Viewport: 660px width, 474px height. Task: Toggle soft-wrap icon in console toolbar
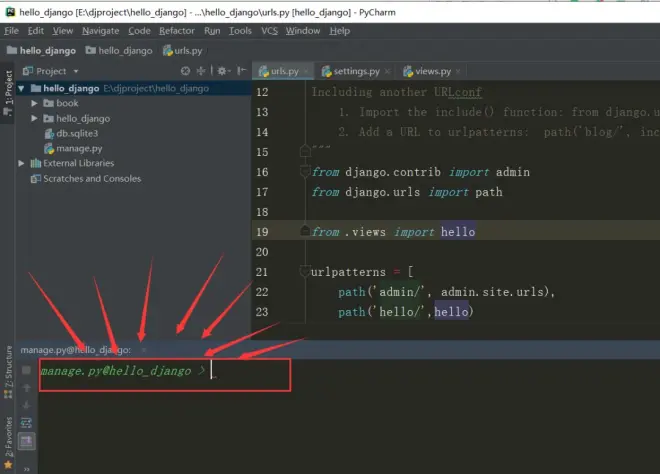pyautogui.click(x=26, y=422)
